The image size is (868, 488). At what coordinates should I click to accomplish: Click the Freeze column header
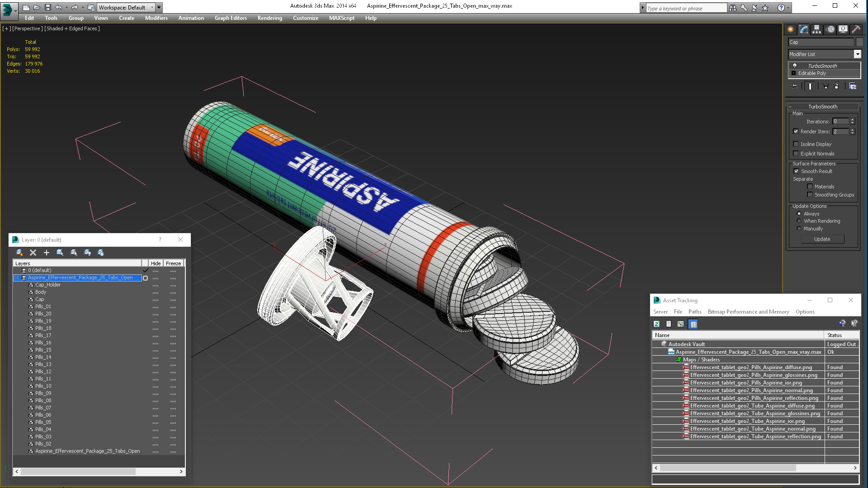tap(173, 263)
